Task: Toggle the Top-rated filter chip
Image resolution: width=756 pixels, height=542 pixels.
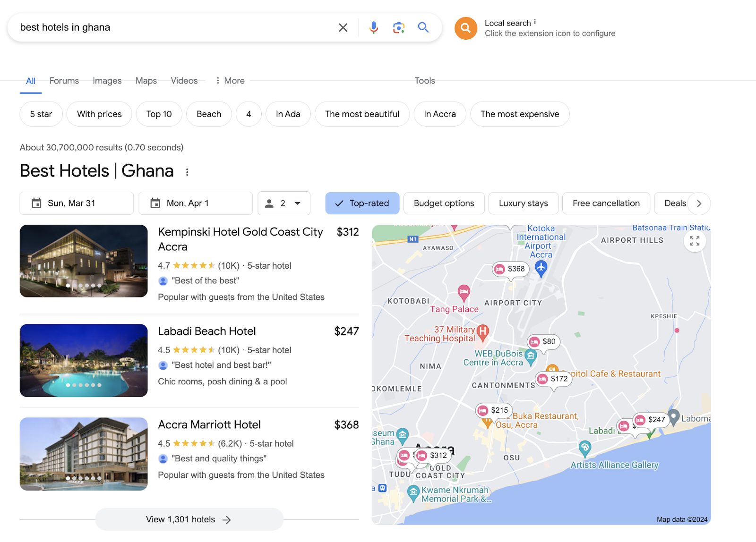Action: coord(362,203)
